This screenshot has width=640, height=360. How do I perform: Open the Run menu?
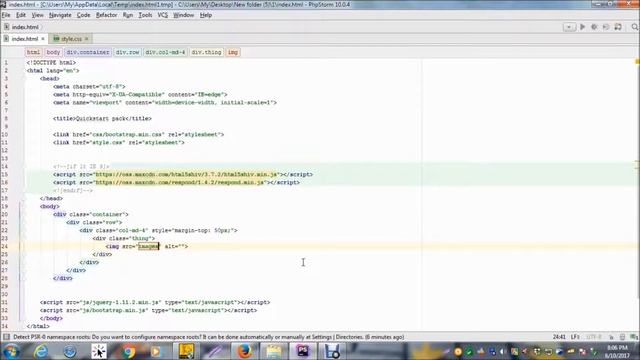[x=128, y=15]
